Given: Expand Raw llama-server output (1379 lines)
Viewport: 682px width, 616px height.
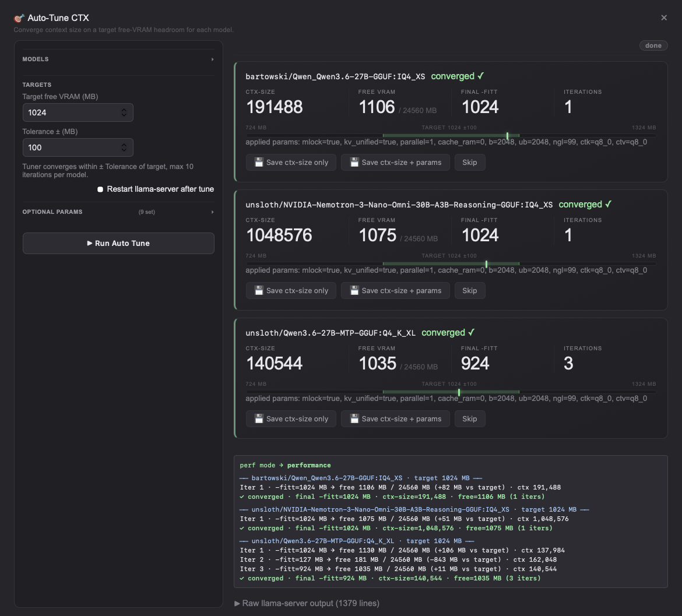Looking at the screenshot, I should click(x=307, y=603).
